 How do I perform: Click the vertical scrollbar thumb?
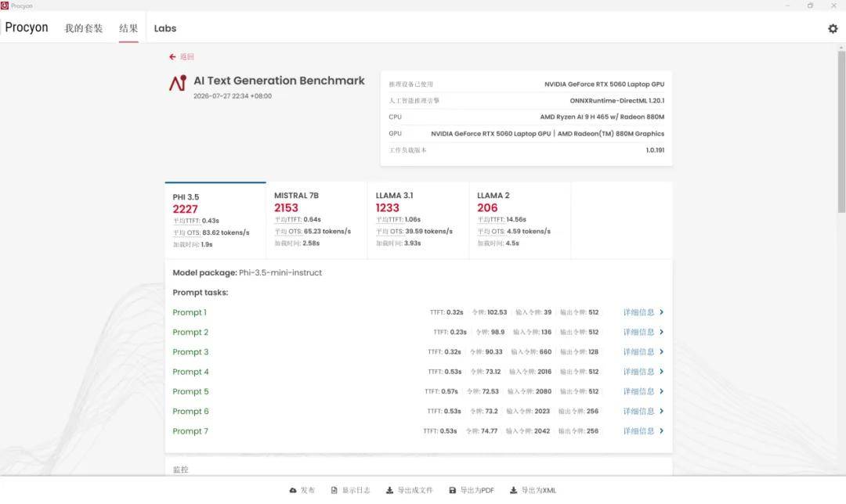[841, 132]
